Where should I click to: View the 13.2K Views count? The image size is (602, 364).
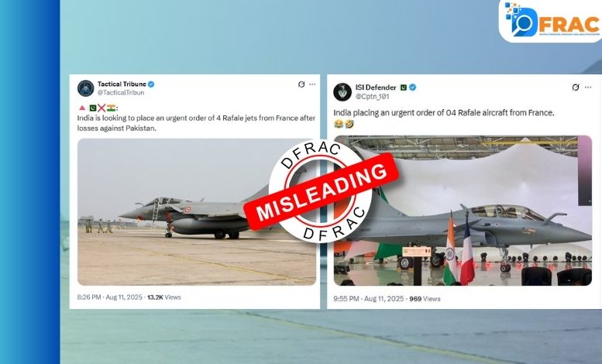coord(164,297)
